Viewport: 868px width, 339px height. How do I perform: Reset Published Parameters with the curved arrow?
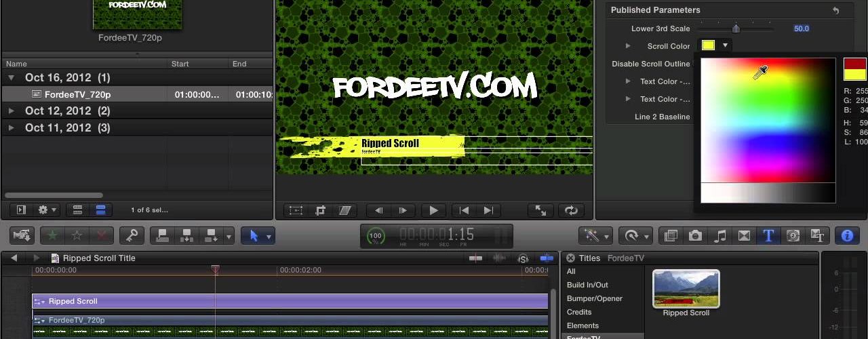tap(835, 10)
